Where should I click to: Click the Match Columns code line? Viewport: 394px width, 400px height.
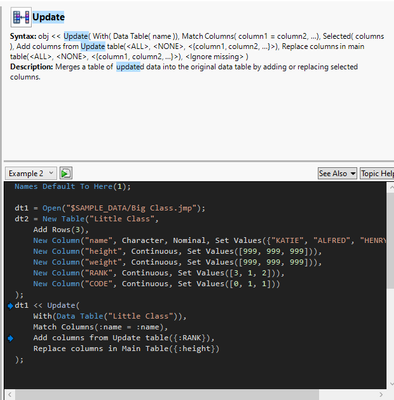tap(100, 327)
